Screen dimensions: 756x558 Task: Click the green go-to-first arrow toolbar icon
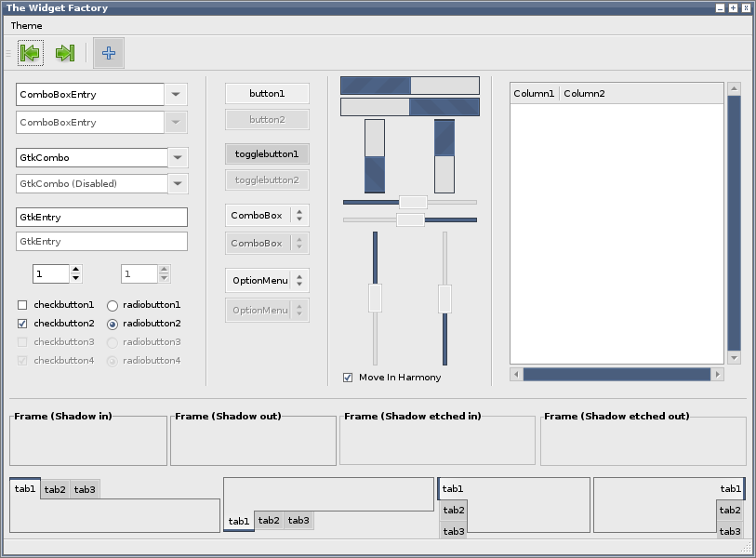(31, 53)
